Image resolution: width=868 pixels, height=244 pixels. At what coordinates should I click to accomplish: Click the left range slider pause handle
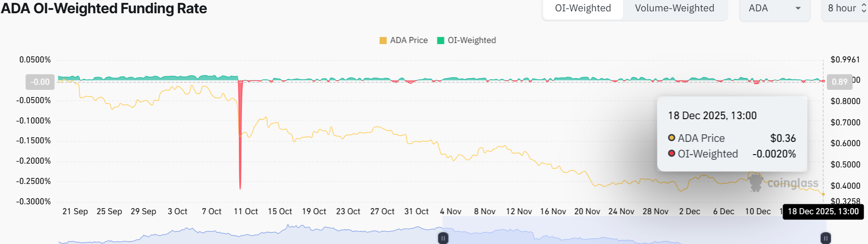point(443,238)
